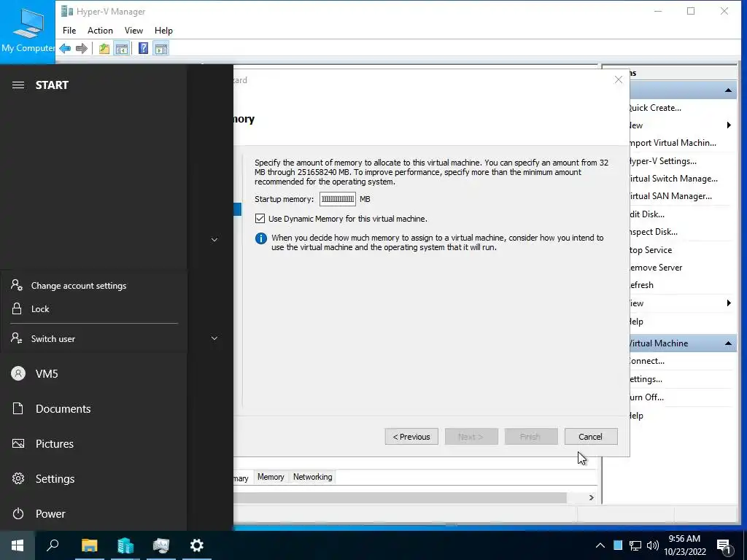
Task: Click the Startup memory input field
Action: (x=337, y=199)
